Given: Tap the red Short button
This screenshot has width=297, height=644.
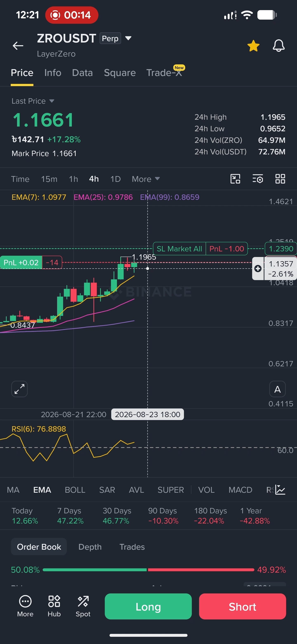Looking at the screenshot, I should (x=242, y=606).
